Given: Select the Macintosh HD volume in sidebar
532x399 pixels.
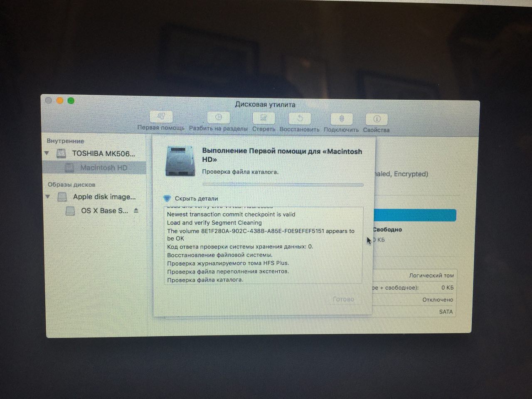Looking at the screenshot, I should click(95, 168).
